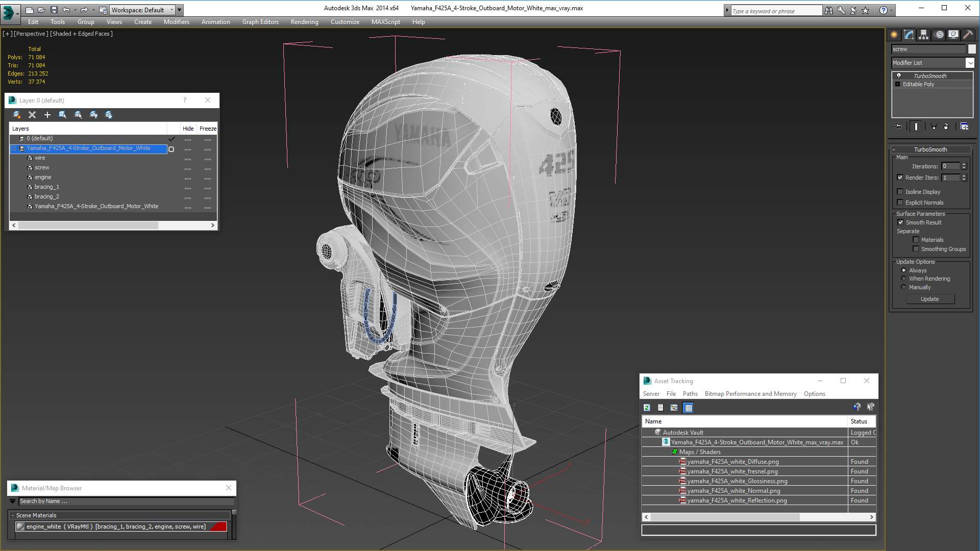Switch to the Hierarchy panel icon

923,35
